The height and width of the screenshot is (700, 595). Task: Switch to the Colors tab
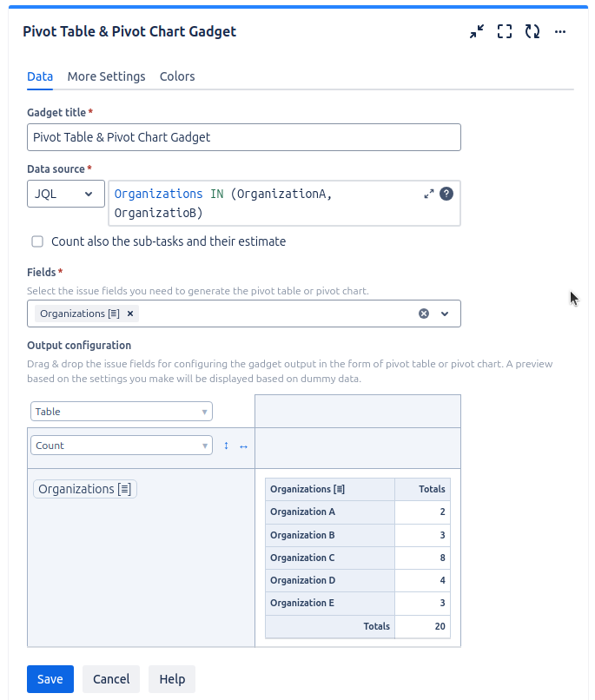coord(177,76)
